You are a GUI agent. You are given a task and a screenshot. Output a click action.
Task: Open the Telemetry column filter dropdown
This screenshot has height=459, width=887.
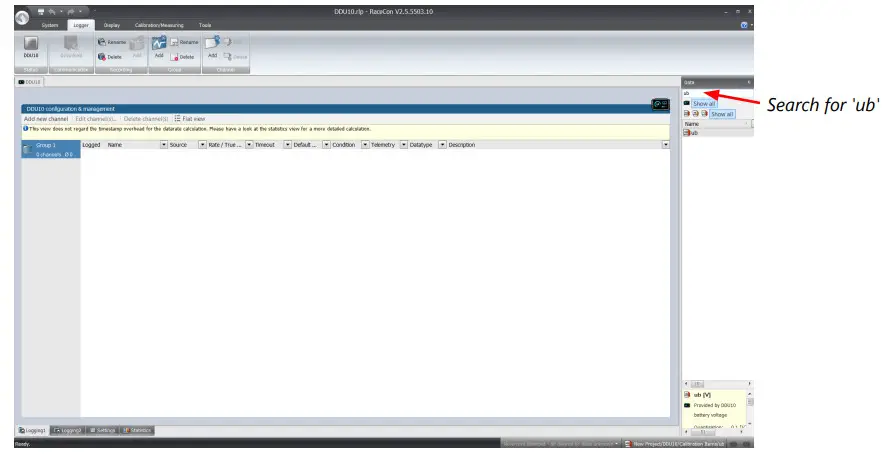[404, 145]
